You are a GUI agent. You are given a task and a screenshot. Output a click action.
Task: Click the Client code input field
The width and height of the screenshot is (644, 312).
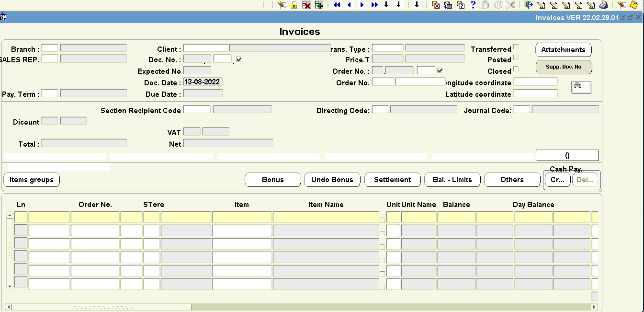[206, 48]
